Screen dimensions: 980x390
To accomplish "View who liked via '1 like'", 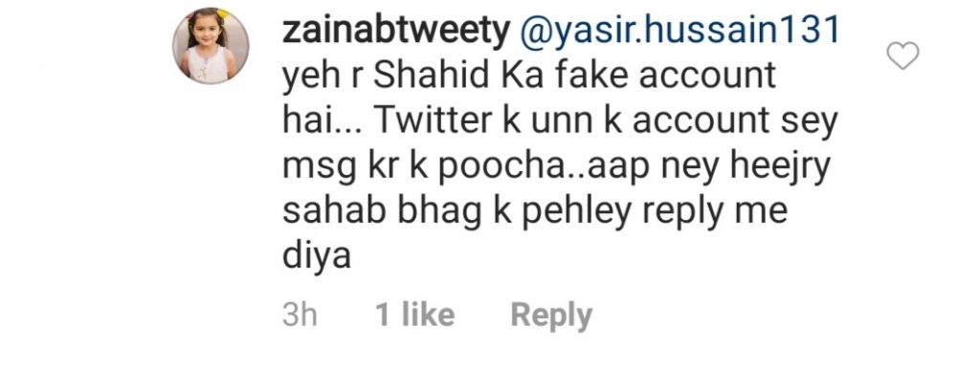I will [414, 314].
